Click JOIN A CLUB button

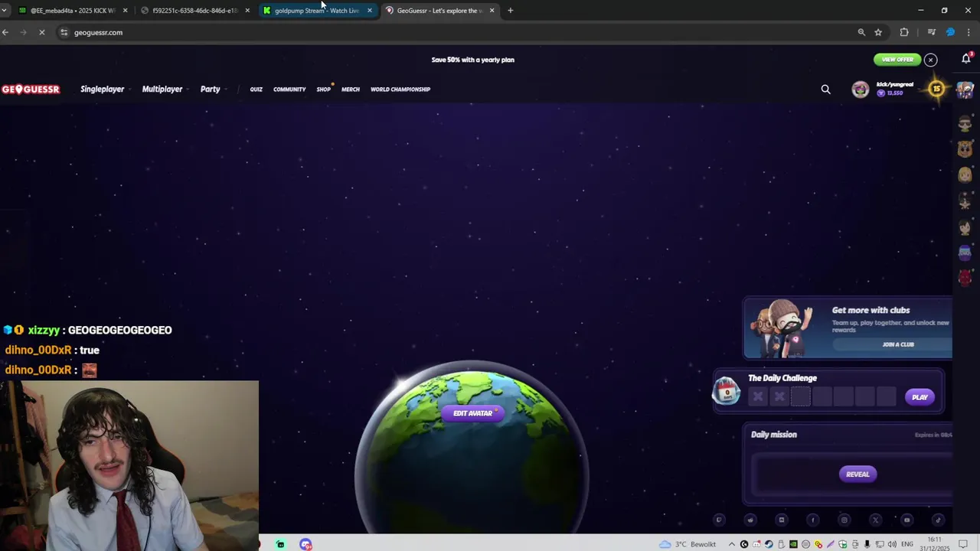pyautogui.click(x=898, y=344)
